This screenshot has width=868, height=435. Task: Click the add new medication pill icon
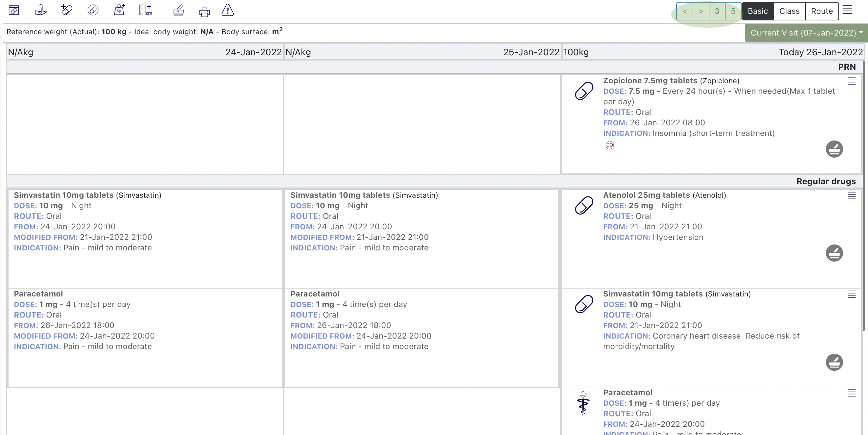pyautogui.click(x=66, y=10)
